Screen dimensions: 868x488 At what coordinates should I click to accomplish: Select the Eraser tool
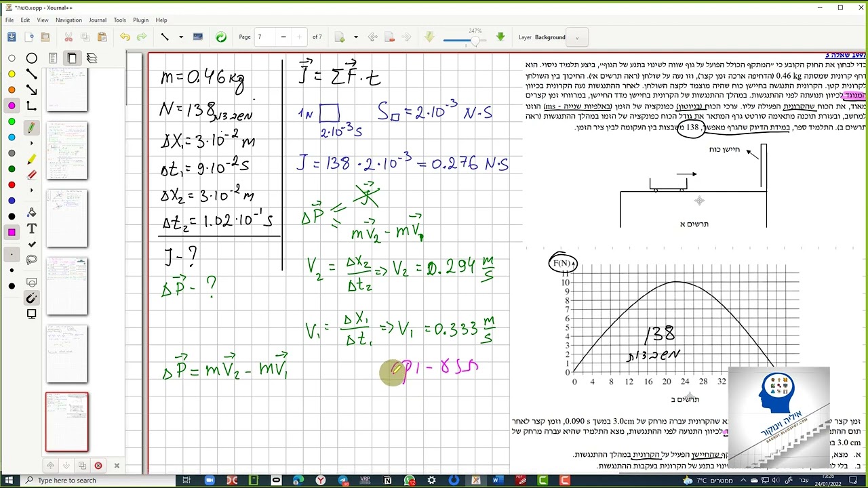click(x=31, y=175)
